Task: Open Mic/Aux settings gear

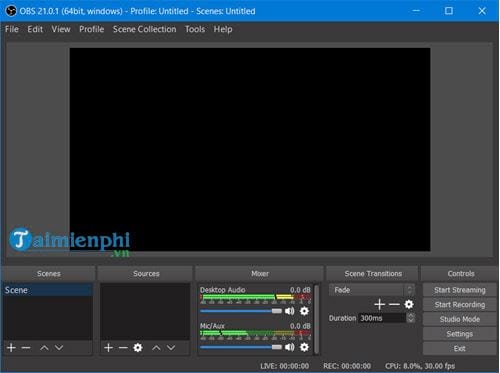Action: [304, 347]
